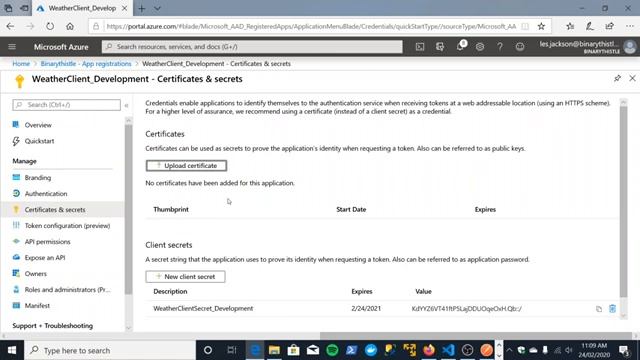Open Task View on the taskbar
This screenshot has width=640, height=360.
click(232, 350)
